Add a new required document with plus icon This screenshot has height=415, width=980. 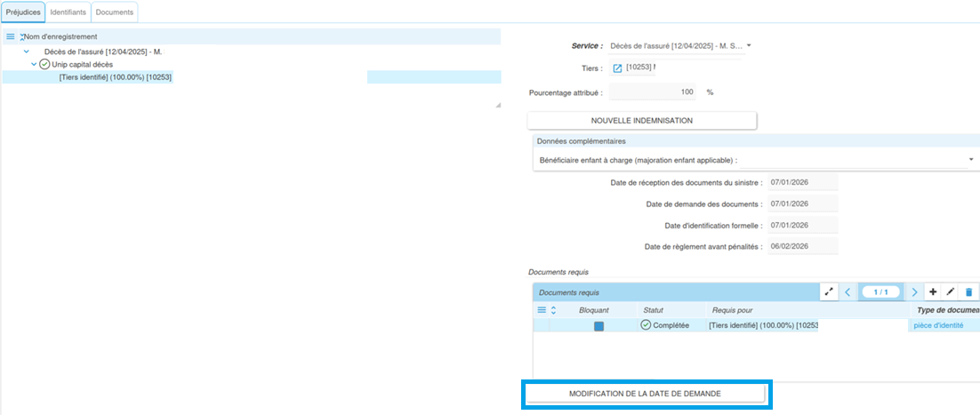(x=933, y=291)
